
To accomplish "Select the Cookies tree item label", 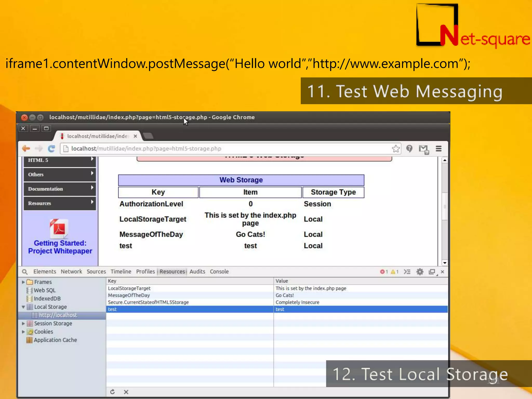I will [x=44, y=332].
